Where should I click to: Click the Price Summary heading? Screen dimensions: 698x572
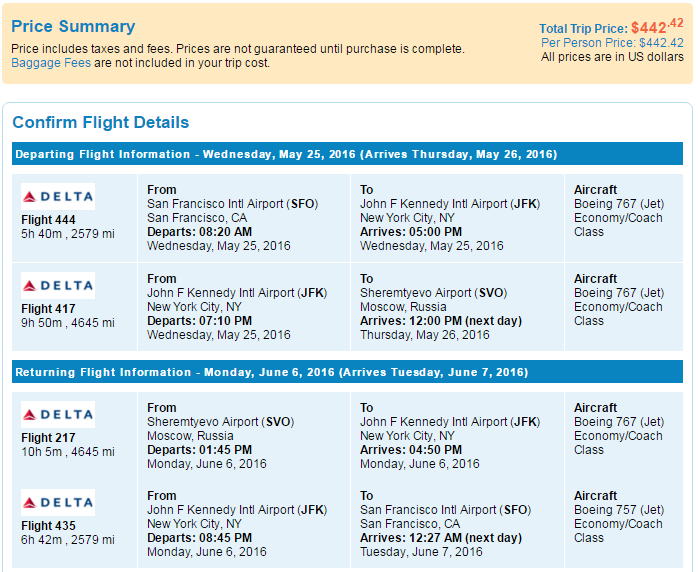coord(73,26)
